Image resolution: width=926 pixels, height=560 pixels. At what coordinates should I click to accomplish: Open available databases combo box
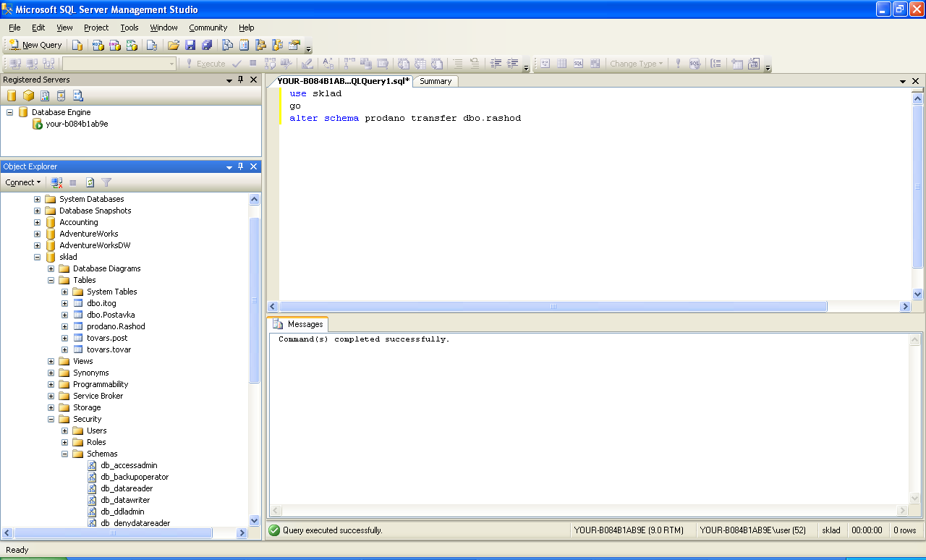pyautogui.click(x=120, y=64)
